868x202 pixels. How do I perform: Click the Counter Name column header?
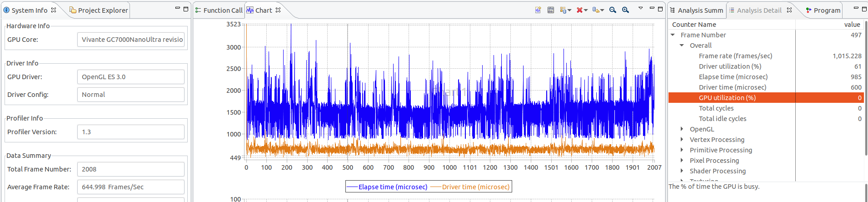pos(732,25)
